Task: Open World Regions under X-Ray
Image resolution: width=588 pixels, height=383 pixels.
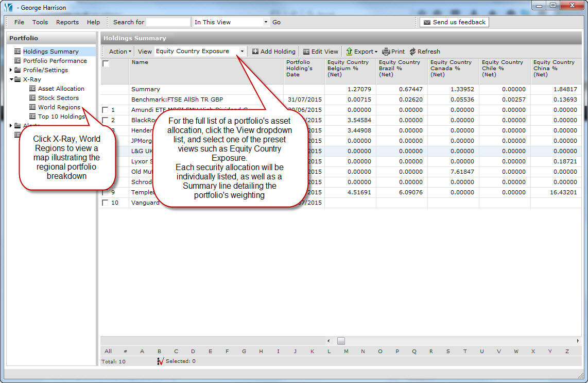Action: 59,107
